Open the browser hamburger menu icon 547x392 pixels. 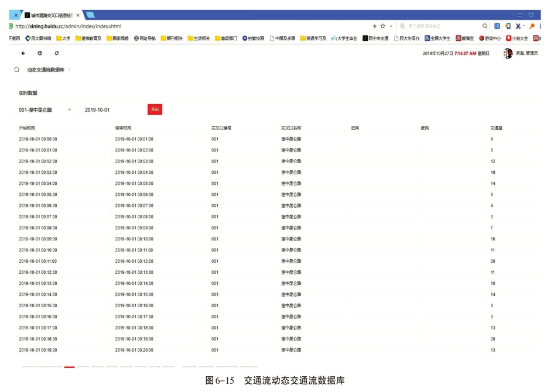pyautogui.click(x=519, y=15)
